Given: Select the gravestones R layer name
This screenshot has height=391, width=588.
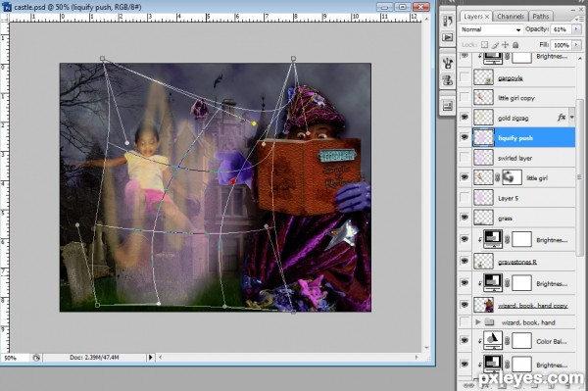Looking at the screenshot, I should 517,262.
